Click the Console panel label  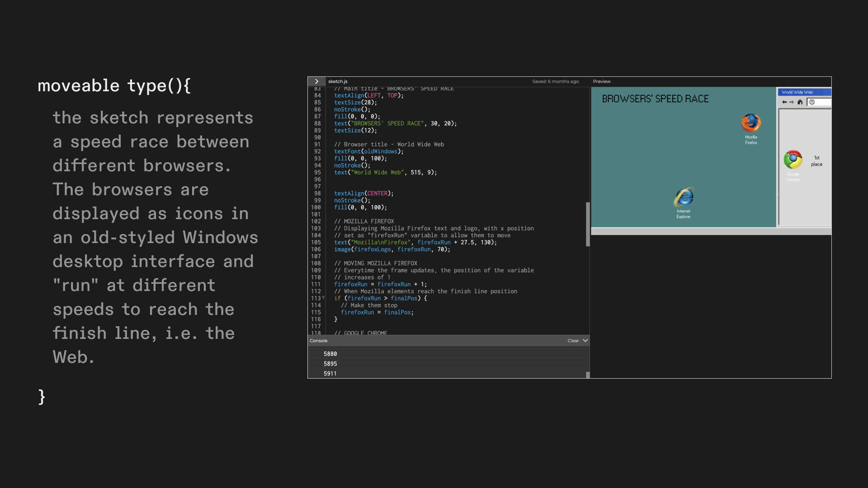tap(318, 341)
